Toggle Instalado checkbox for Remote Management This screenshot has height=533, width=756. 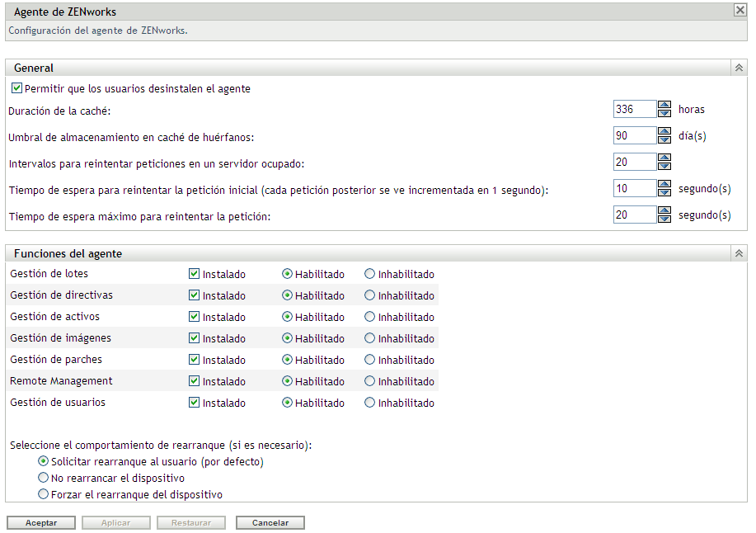pos(195,381)
